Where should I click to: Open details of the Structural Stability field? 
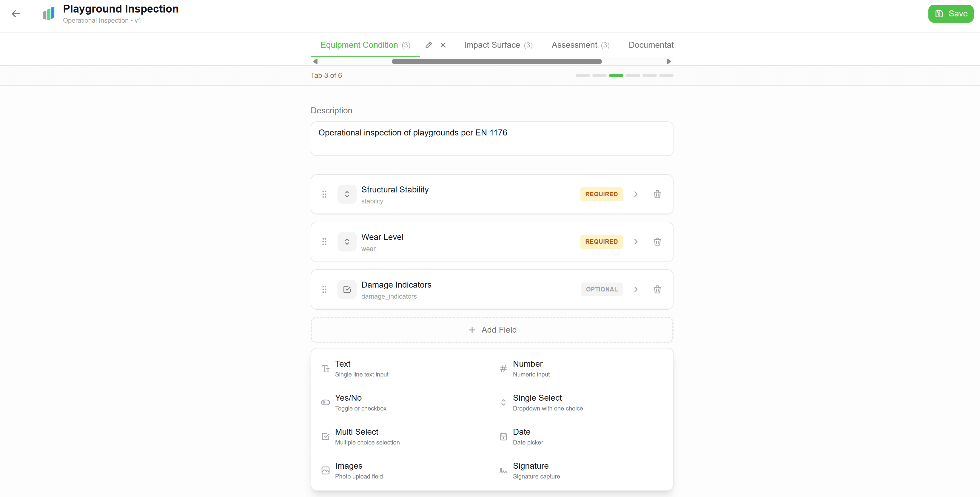coord(635,194)
